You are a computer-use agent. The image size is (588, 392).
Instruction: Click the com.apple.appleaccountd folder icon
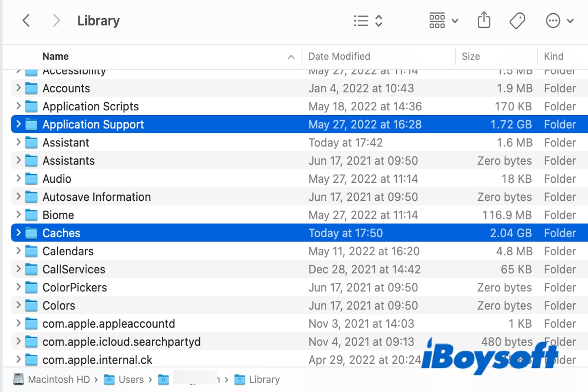[31, 324]
